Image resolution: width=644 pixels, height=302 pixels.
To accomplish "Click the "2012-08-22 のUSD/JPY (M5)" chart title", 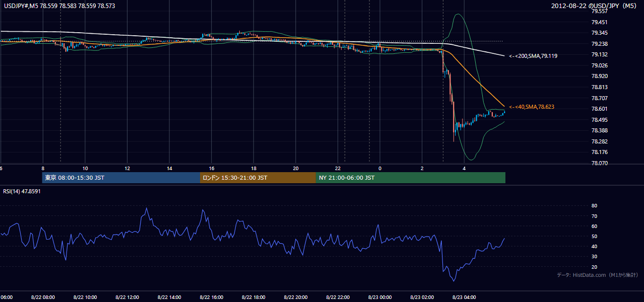I will click(x=595, y=6).
